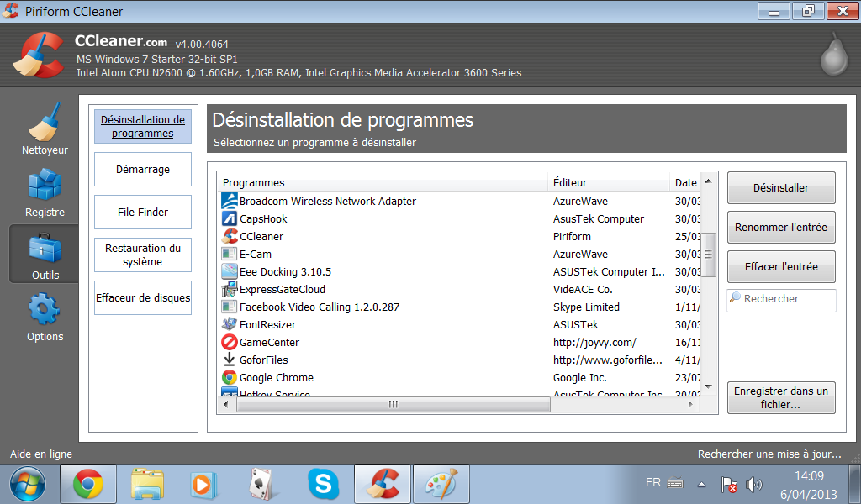Image resolution: width=861 pixels, height=504 pixels.
Task: Click the Skype Limited publisher cell
Action: coord(586,307)
